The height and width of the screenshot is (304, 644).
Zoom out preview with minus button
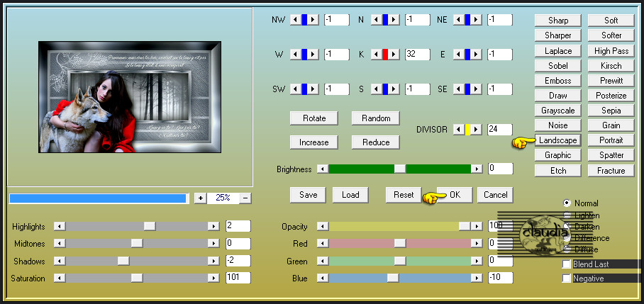coord(245,198)
